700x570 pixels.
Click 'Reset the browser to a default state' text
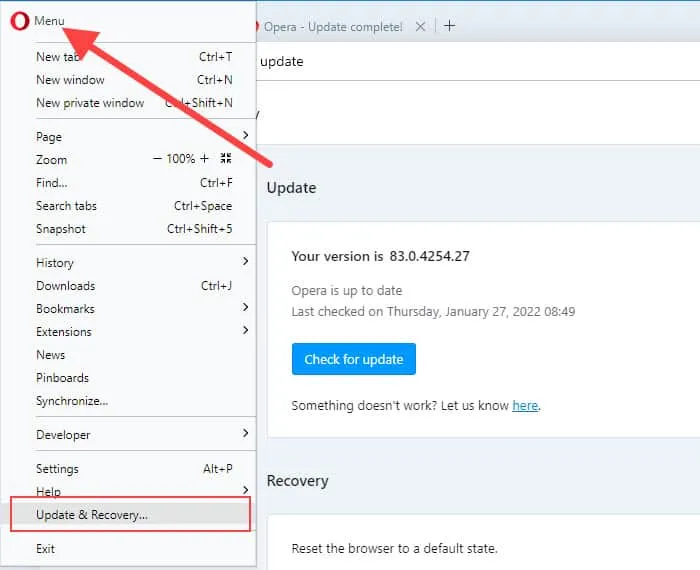pyautogui.click(x=395, y=549)
